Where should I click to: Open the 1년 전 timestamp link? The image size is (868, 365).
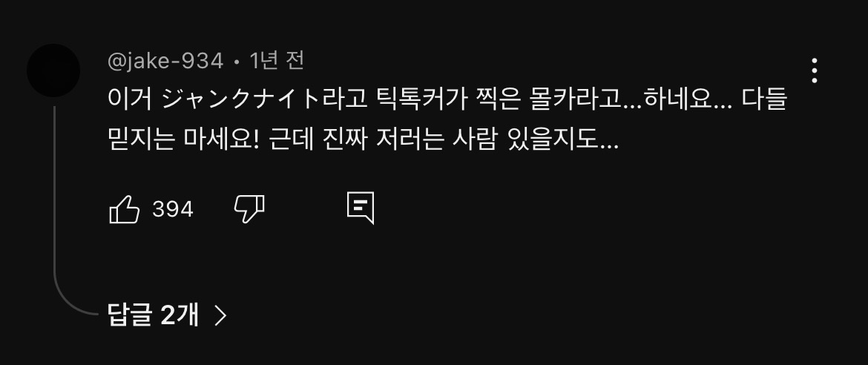276,60
